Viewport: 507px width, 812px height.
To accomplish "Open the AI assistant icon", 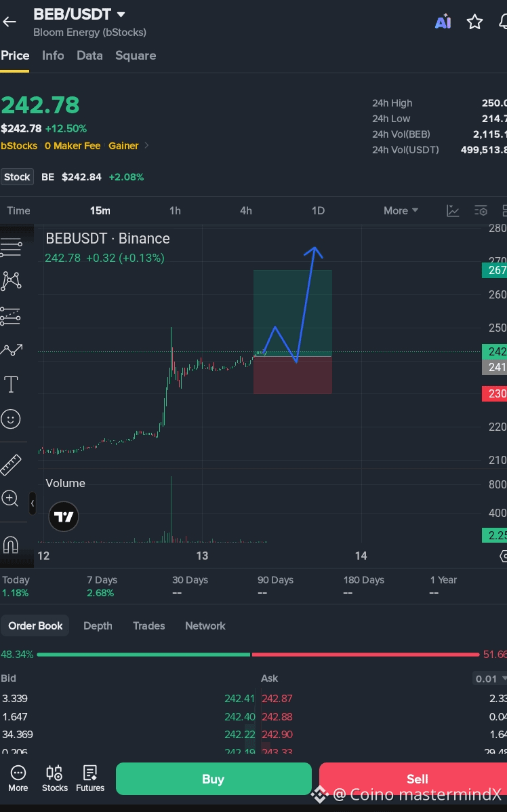I will coord(443,21).
